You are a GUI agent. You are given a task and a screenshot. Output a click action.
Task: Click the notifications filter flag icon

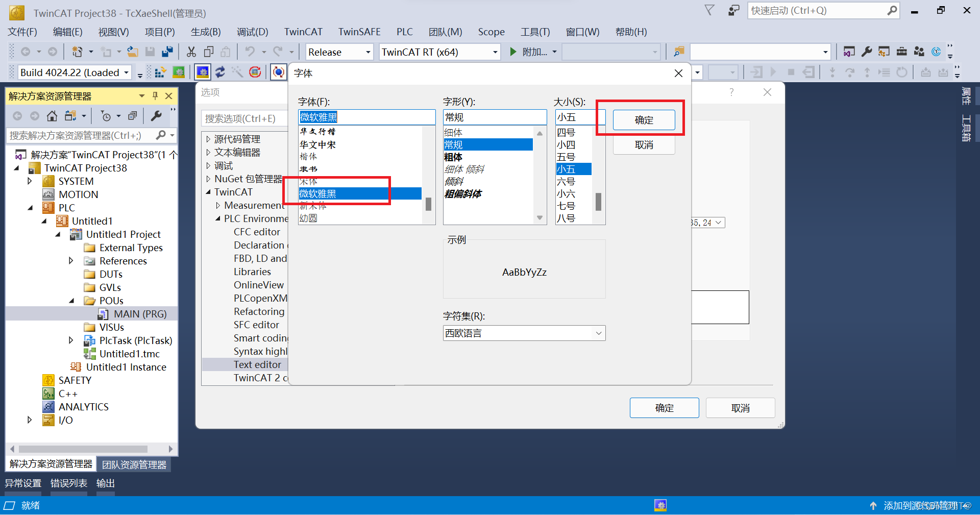point(709,10)
